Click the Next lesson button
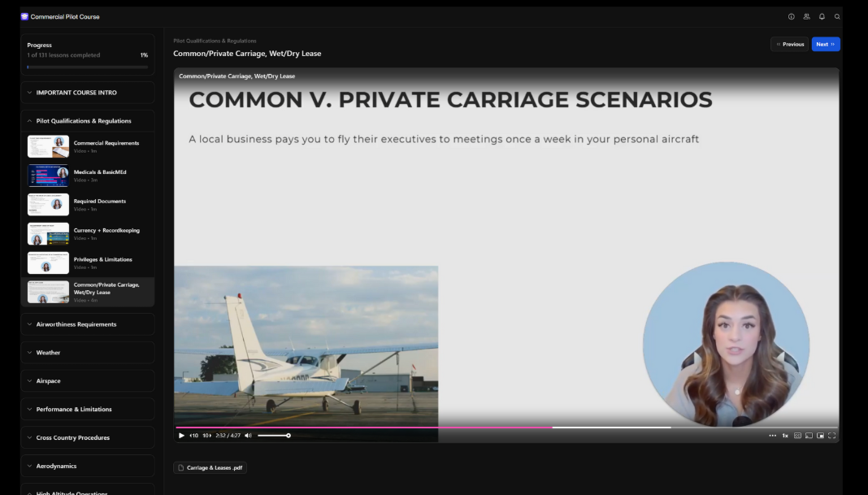 tap(825, 44)
